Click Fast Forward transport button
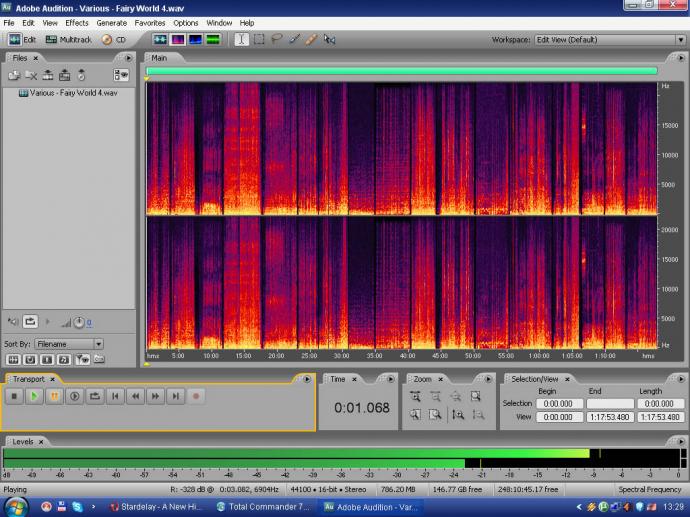 pos(155,396)
